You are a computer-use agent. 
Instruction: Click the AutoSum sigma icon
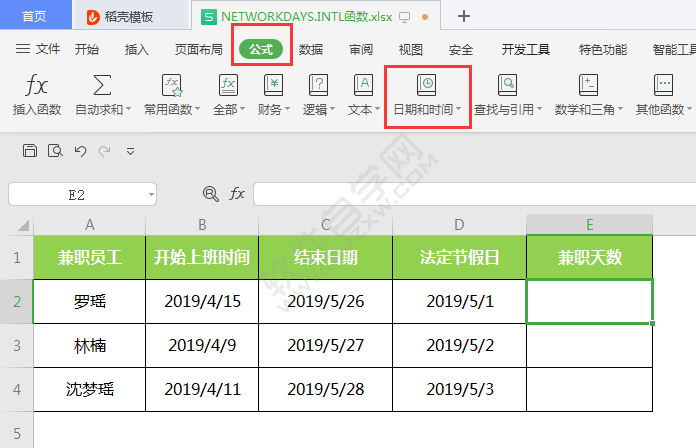point(102,85)
